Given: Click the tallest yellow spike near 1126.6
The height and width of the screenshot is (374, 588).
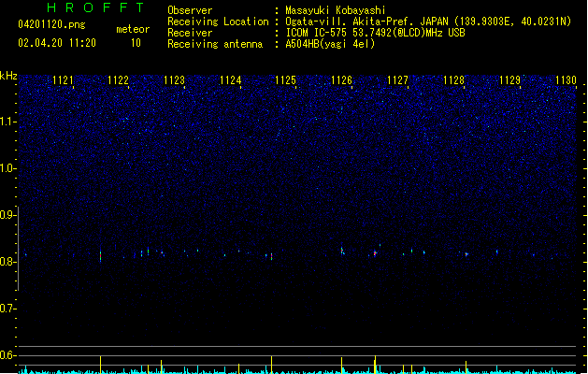Looking at the screenshot, I should pos(375,365).
